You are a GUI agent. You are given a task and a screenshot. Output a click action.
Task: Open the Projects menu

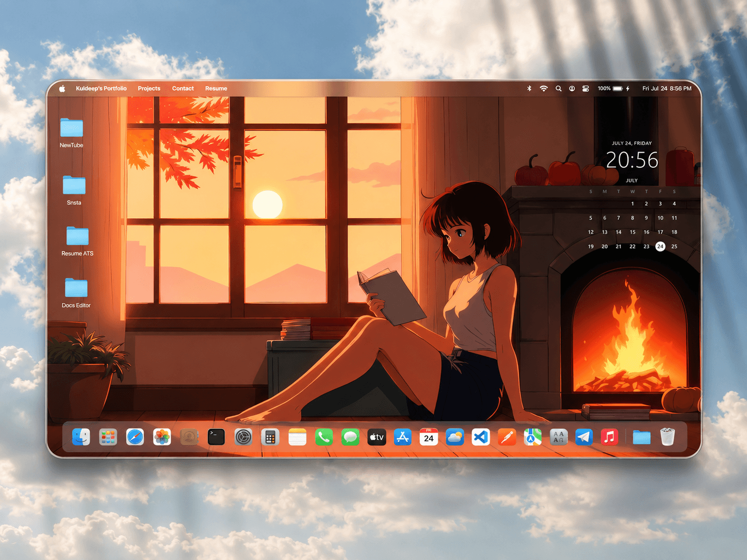(149, 89)
